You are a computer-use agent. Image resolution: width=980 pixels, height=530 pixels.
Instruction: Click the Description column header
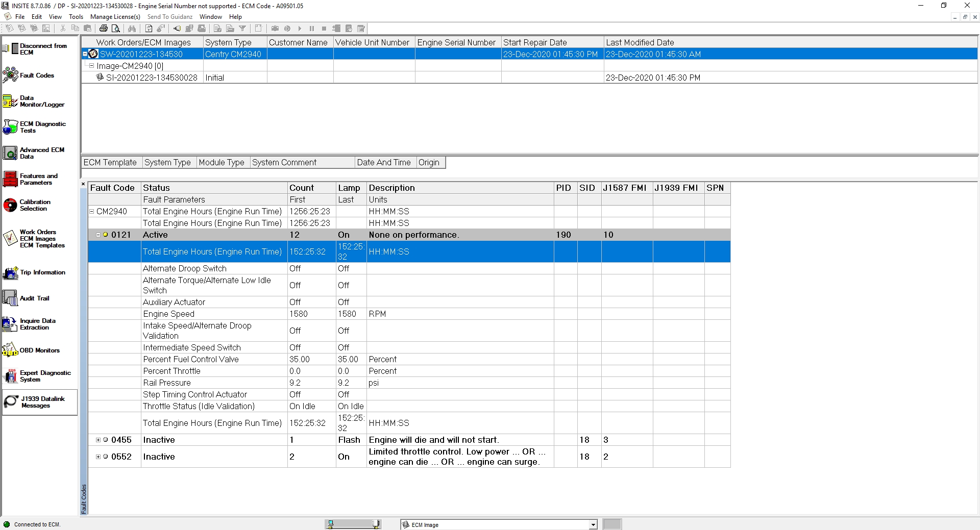pyautogui.click(x=460, y=188)
